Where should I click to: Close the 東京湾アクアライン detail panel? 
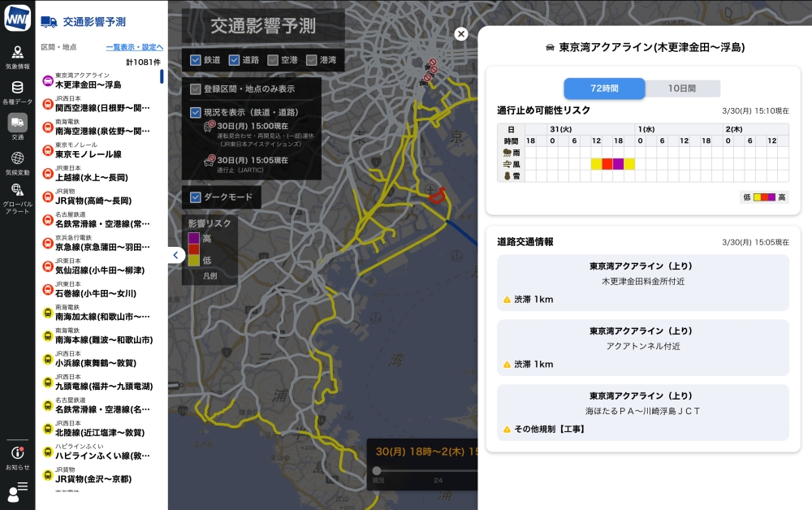tap(461, 34)
